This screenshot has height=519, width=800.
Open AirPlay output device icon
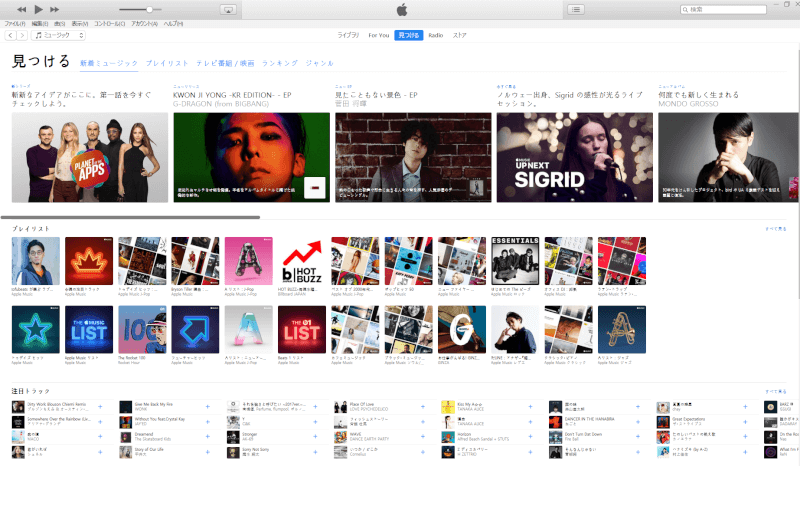pos(228,9)
